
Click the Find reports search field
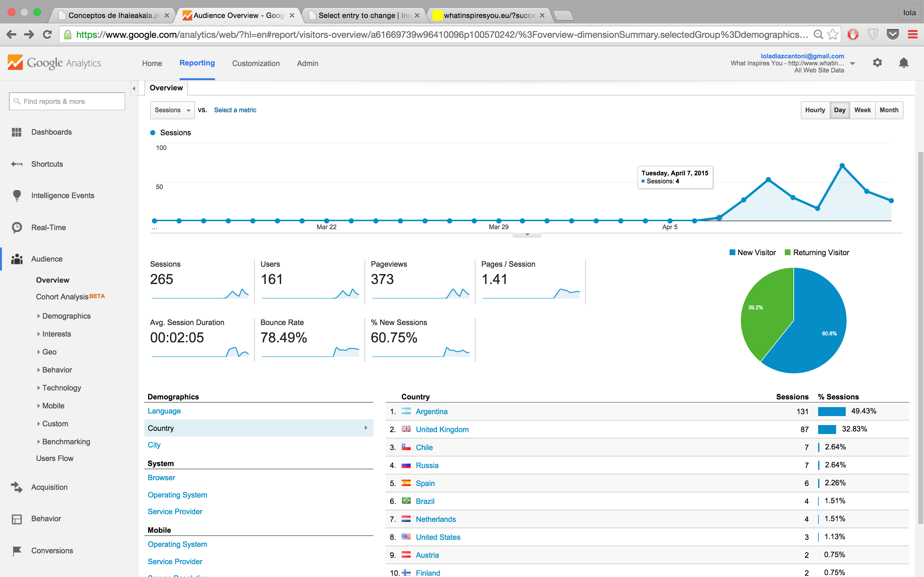point(67,102)
